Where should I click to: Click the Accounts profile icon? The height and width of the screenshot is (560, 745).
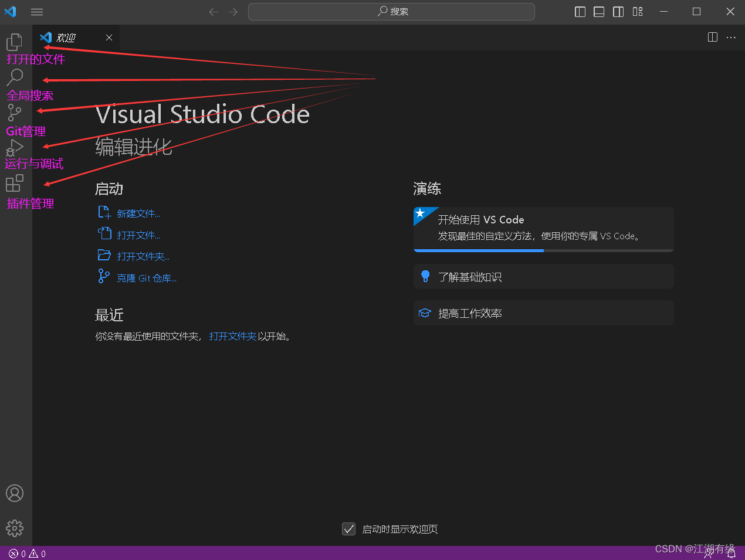coord(15,493)
